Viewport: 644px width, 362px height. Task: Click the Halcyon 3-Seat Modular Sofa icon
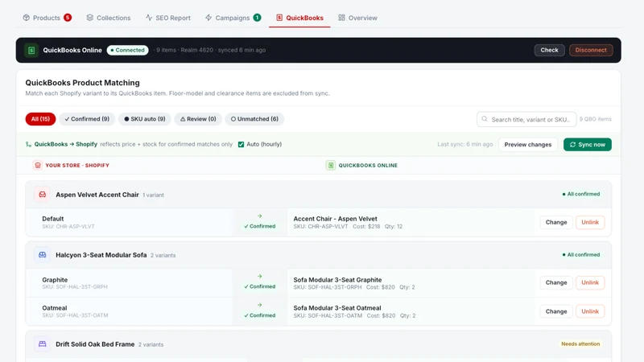click(x=43, y=255)
